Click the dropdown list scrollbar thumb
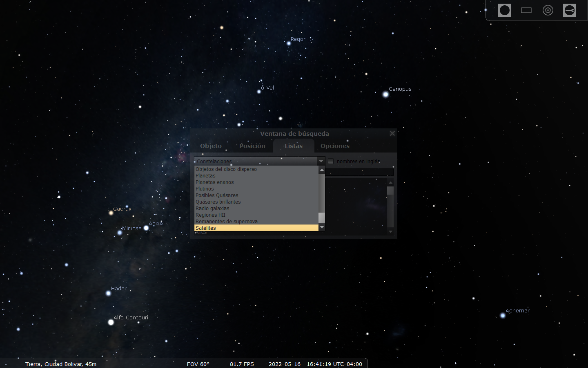The height and width of the screenshot is (368, 588). (x=322, y=218)
